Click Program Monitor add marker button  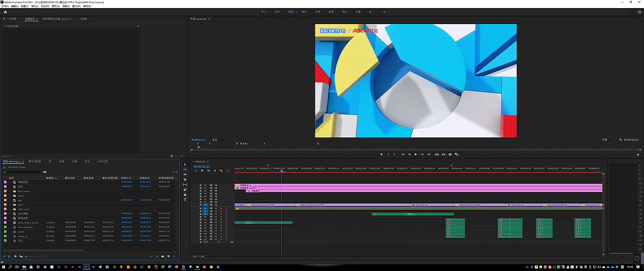click(381, 154)
